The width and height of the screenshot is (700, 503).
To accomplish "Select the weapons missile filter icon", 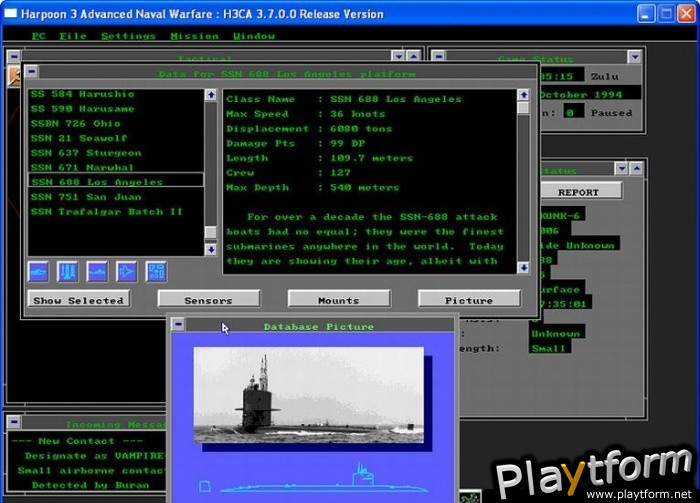I will 68,271.
